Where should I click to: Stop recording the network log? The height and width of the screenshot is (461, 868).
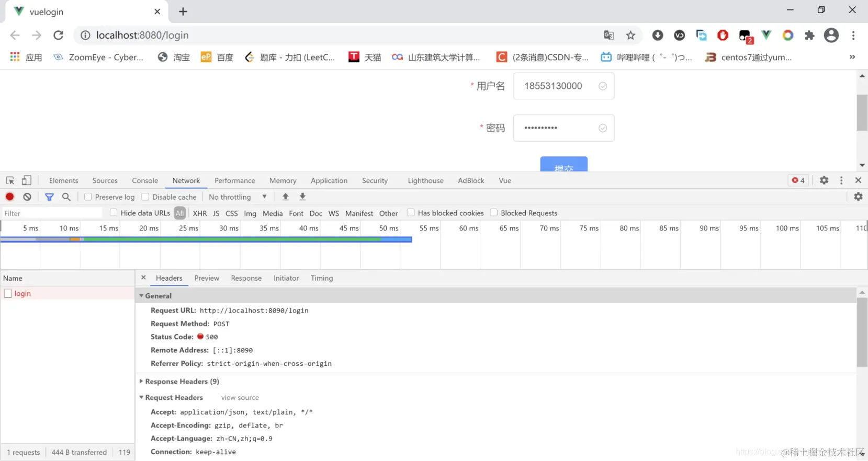click(10, 197)
